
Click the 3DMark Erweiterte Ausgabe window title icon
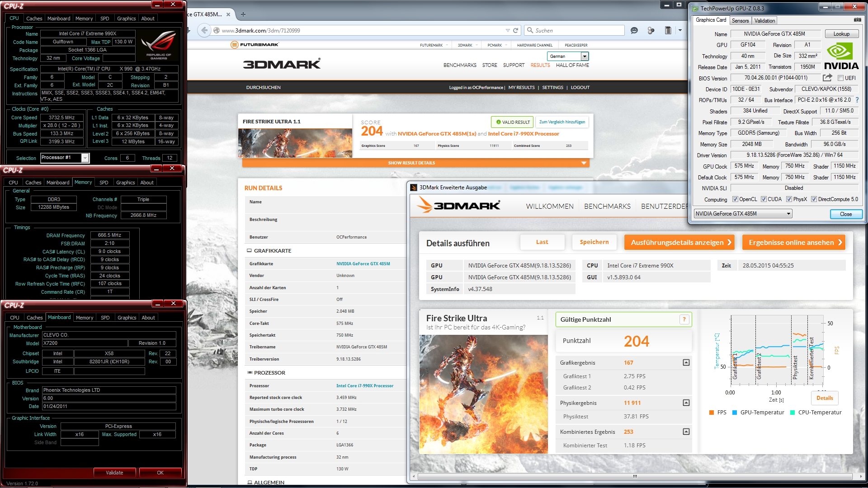413,188
